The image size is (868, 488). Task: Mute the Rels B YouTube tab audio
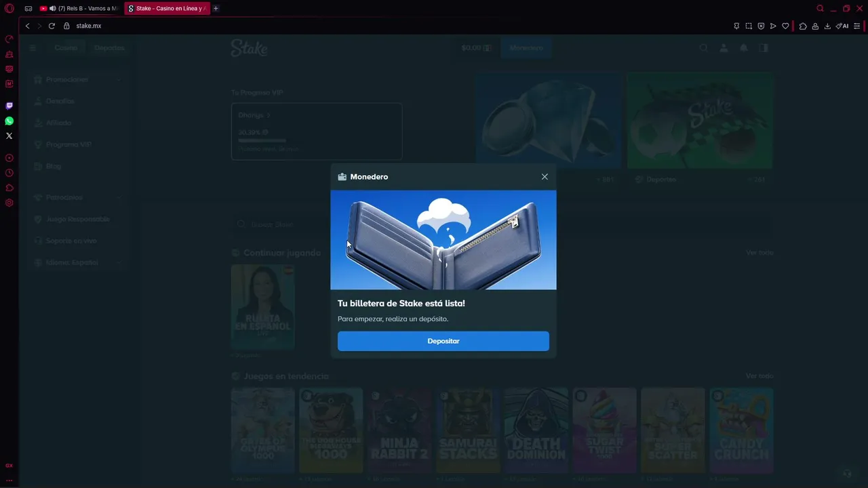[x=53, y=9]
